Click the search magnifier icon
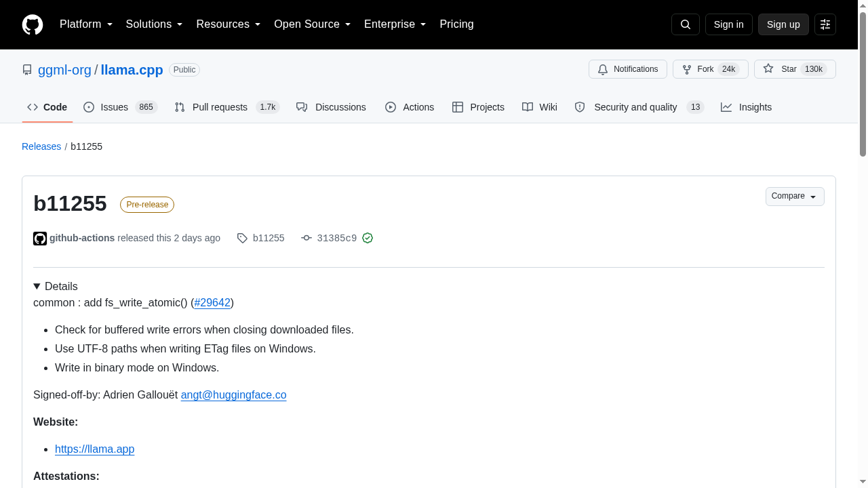Screen dimensions: 868x488 (x=686, y=24)
